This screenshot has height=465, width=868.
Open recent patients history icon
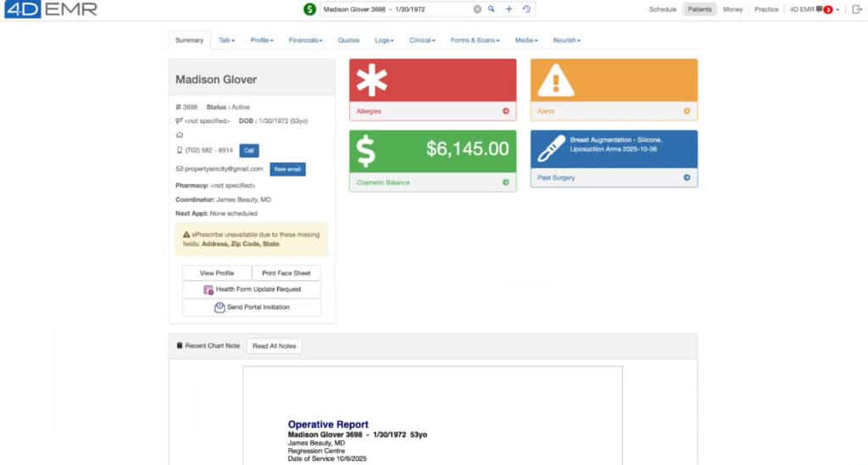click(x=526, y=9)
